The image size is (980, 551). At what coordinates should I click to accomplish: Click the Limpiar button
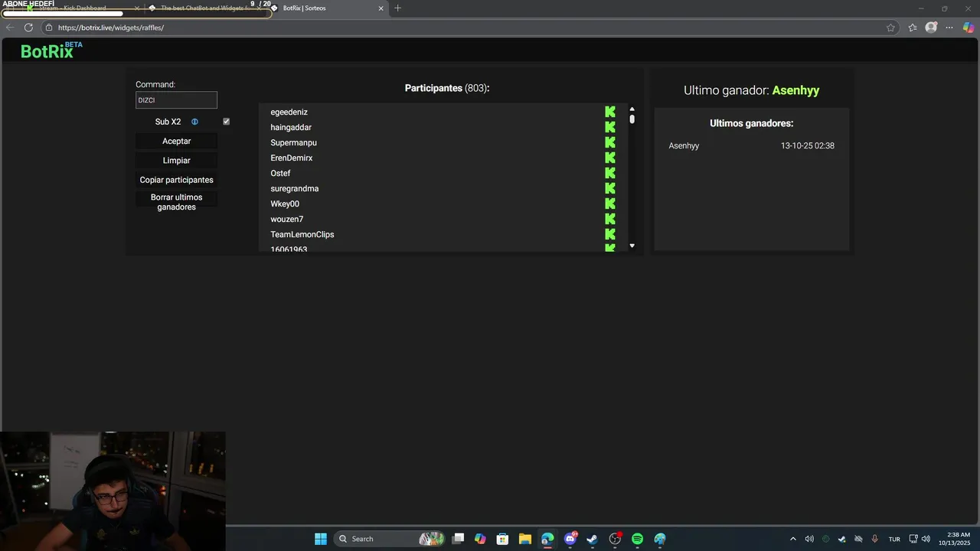tap(176, 161)
